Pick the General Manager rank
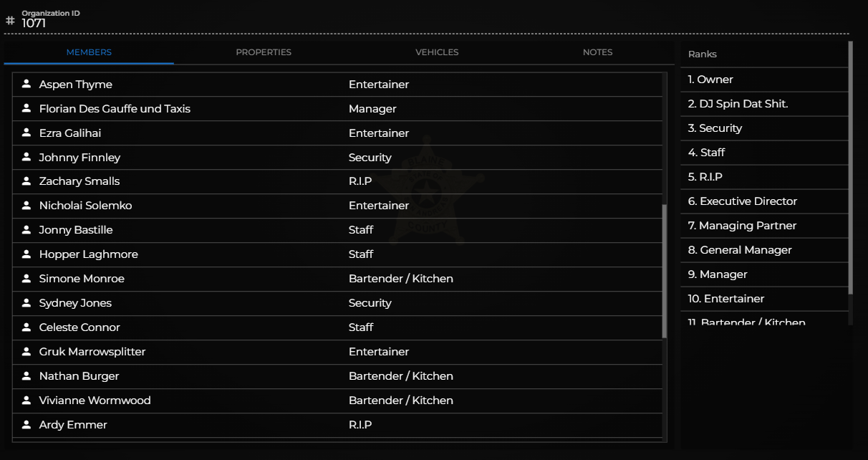 (x=764, y=250)
